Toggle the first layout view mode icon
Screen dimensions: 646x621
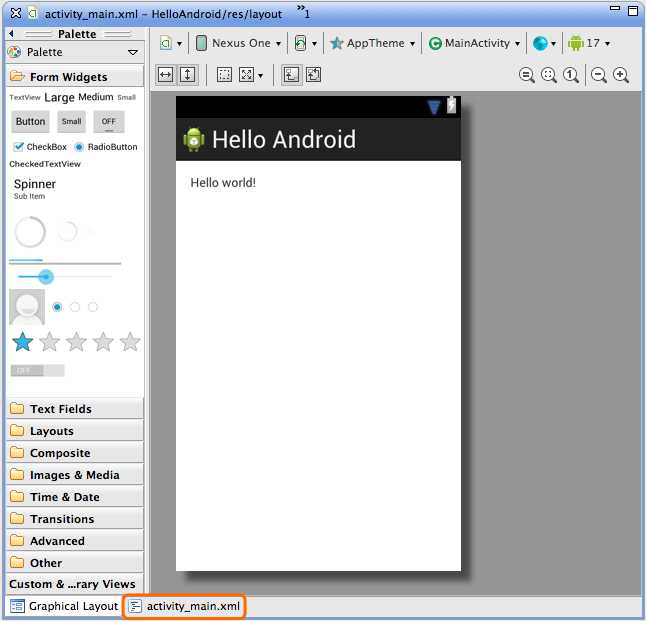(291, 75)
